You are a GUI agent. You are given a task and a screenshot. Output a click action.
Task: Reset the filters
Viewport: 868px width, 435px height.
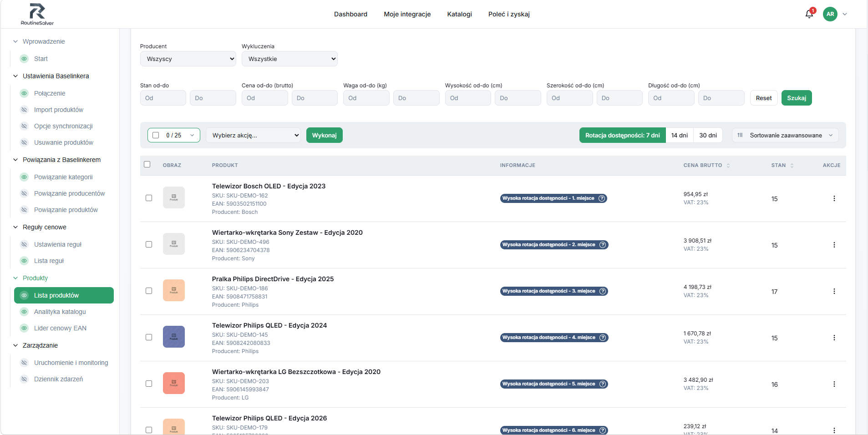764,98
